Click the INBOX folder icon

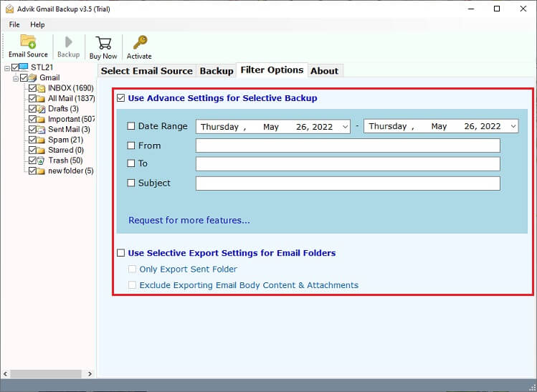tap(41, 88)
